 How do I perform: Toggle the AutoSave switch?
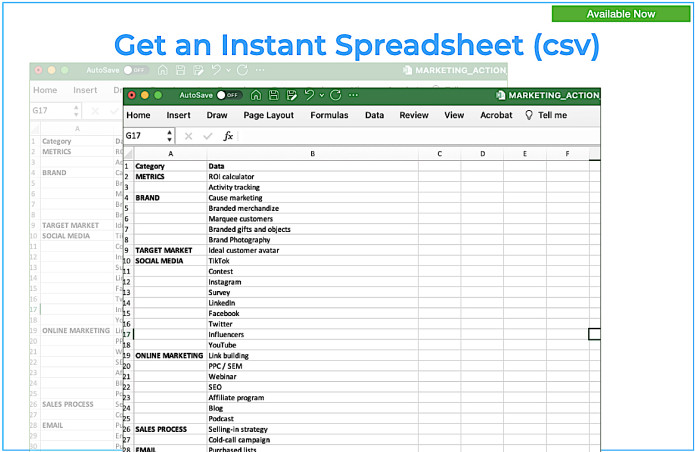coord(228,95)
